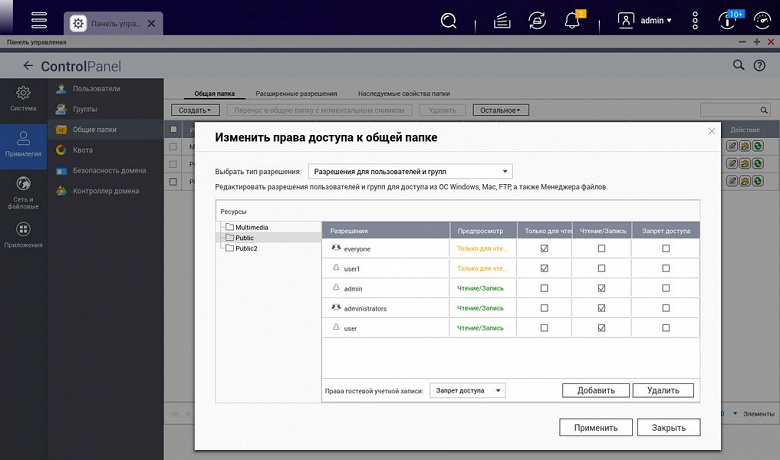Open guest account rights dropdown
This screenshot has width=780, height=460.
[467, 390]
